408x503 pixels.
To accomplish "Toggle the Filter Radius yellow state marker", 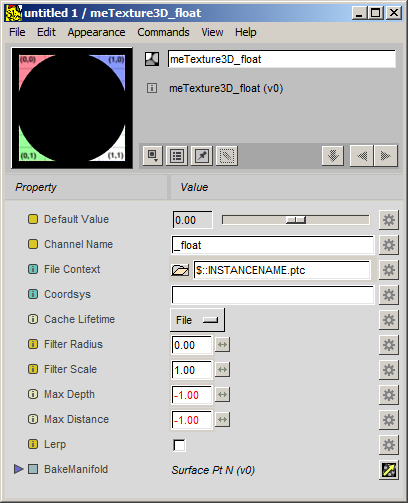I will 33,344.
